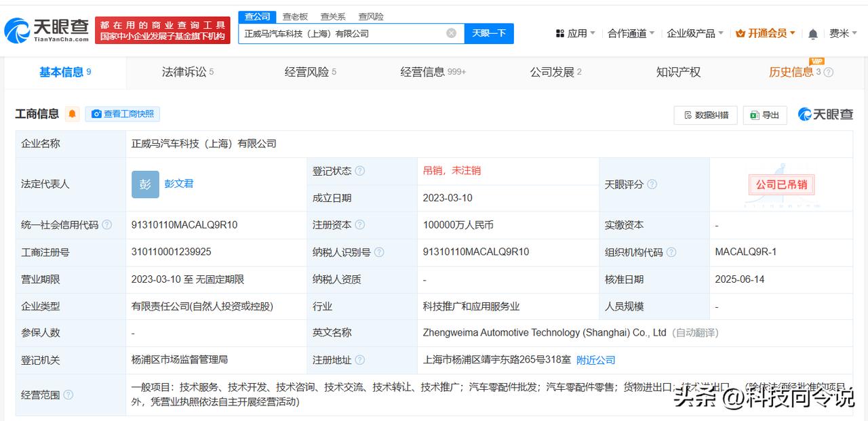This screenshot has height=421, width=868.
Task: Open the 应用 dropdown menu
Action: click(575, 33)
